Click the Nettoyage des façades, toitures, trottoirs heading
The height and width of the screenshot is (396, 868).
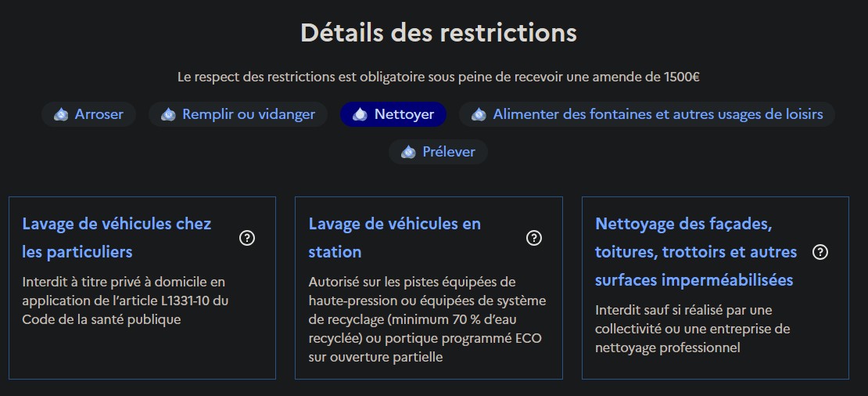click(x=695, y=252)
